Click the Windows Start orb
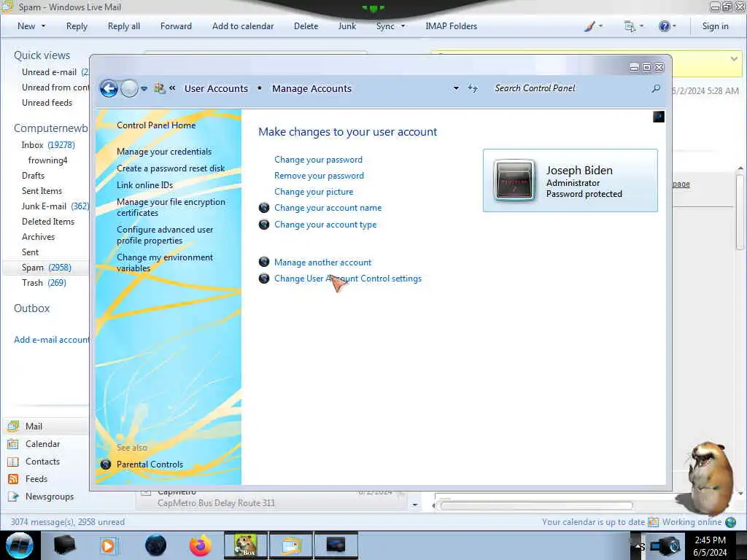Viewport: 747px width, 560px height. click(20, 546)
